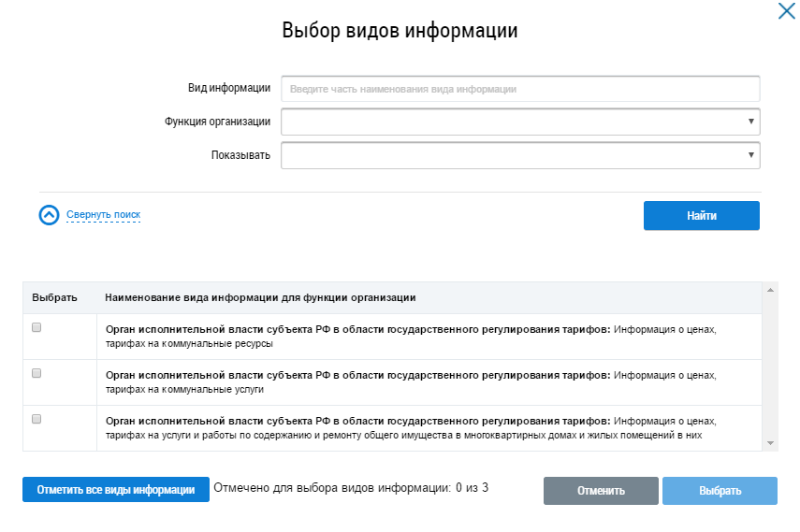Check the содержанию и ремонту row checkbox
The width and height of the screenshot is (800, 532).
click(36, 419)
